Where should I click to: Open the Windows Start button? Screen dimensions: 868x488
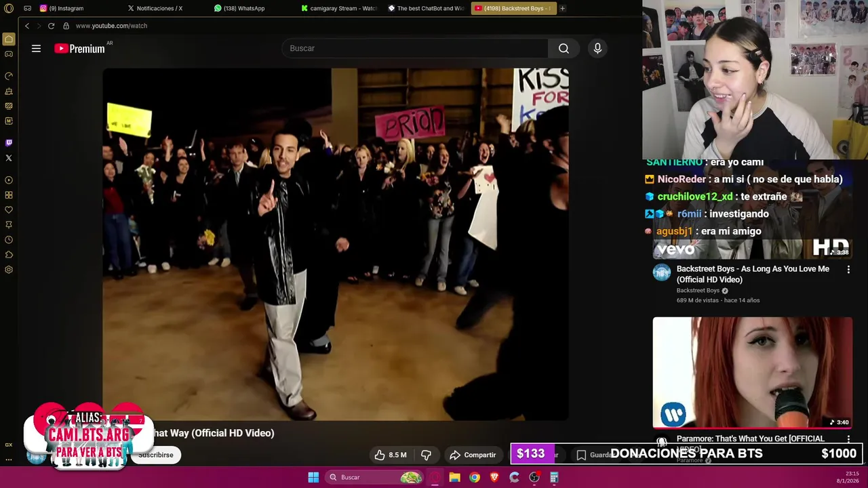tap(313, 477)
